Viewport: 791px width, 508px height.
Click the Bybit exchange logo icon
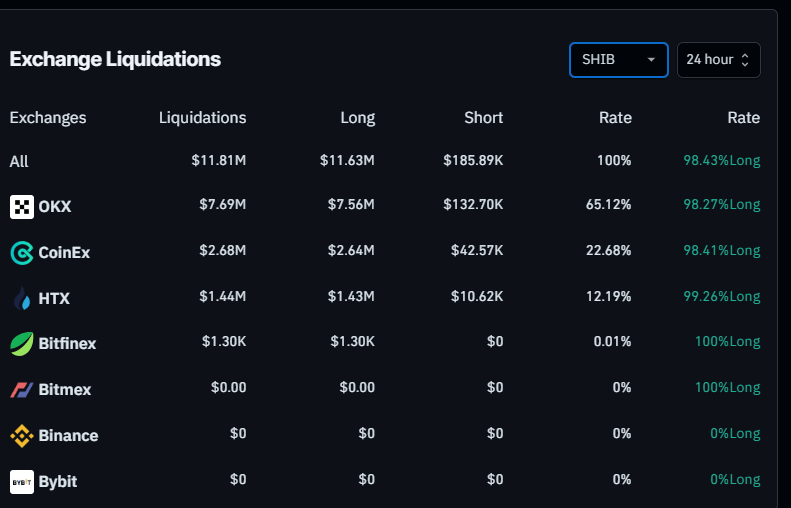pos(21,481)
